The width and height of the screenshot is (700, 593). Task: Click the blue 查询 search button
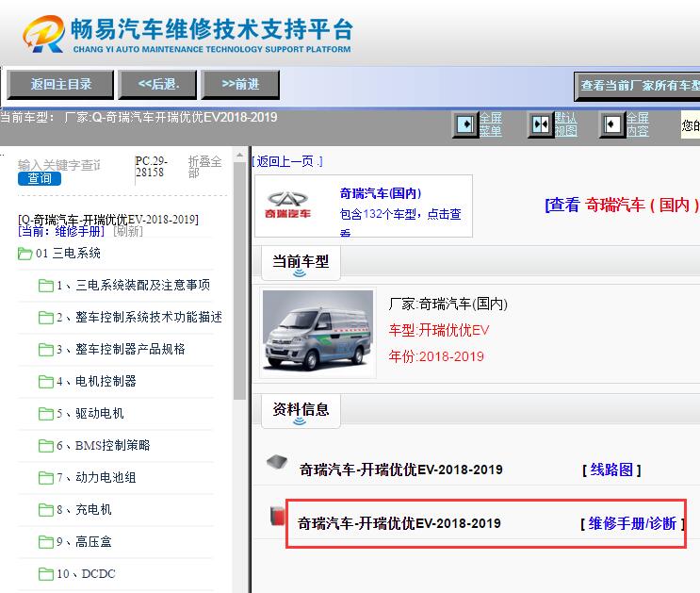40,179
